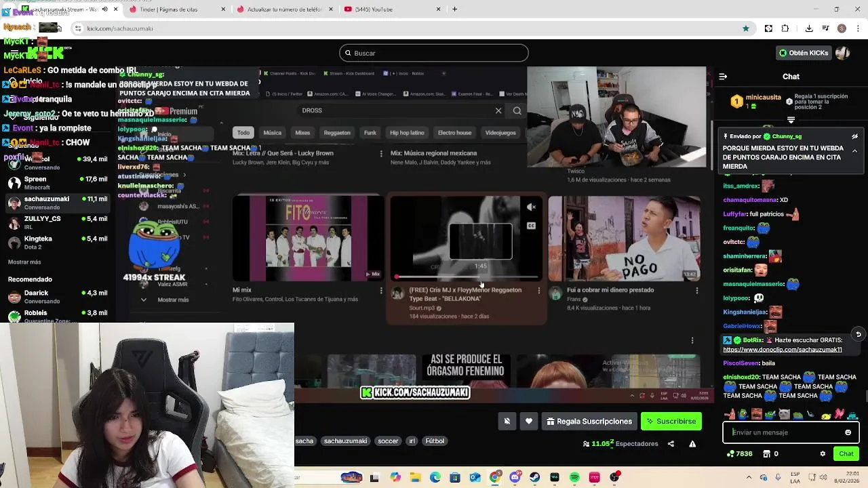
Task: Open Spotify from the taskbar
Action: point(574,477)
